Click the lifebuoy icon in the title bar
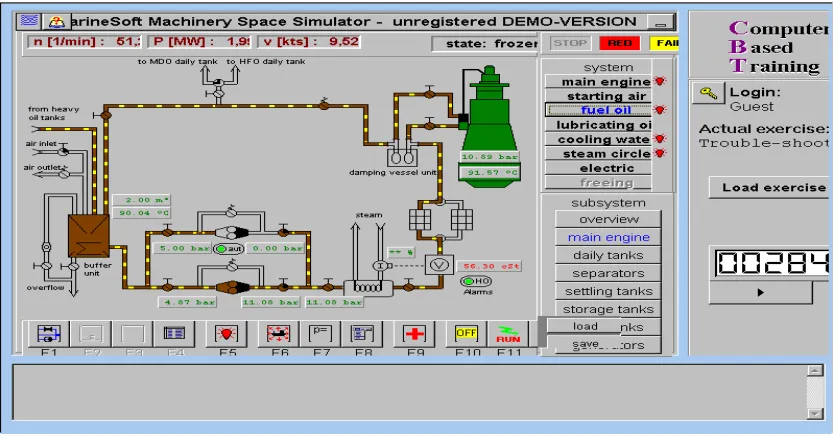Image resolution: width=840 pixels, height=438 pixels. 56,22
